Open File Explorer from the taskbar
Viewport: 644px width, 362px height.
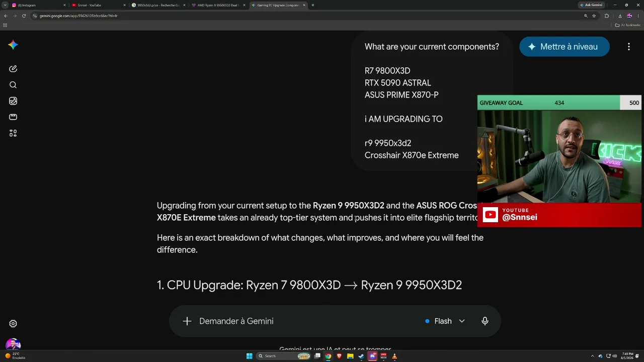click(350, 356)
